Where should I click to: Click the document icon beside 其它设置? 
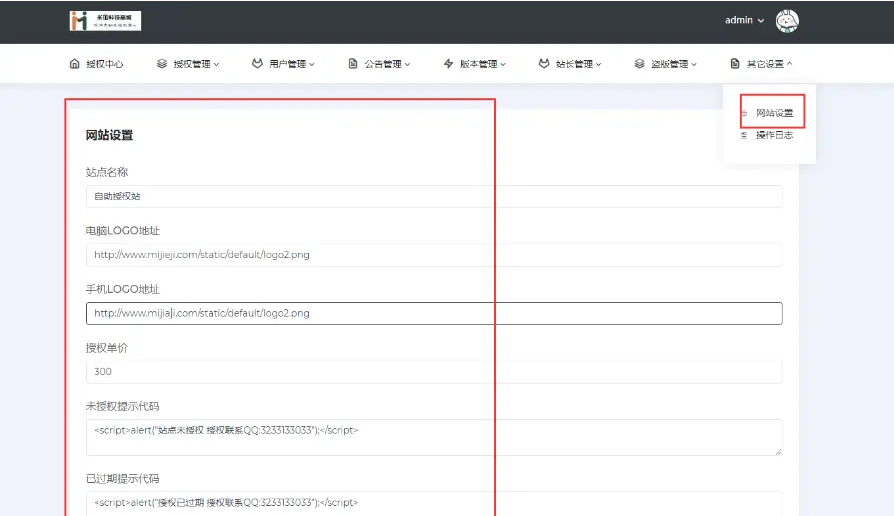[x=735, y=63]
